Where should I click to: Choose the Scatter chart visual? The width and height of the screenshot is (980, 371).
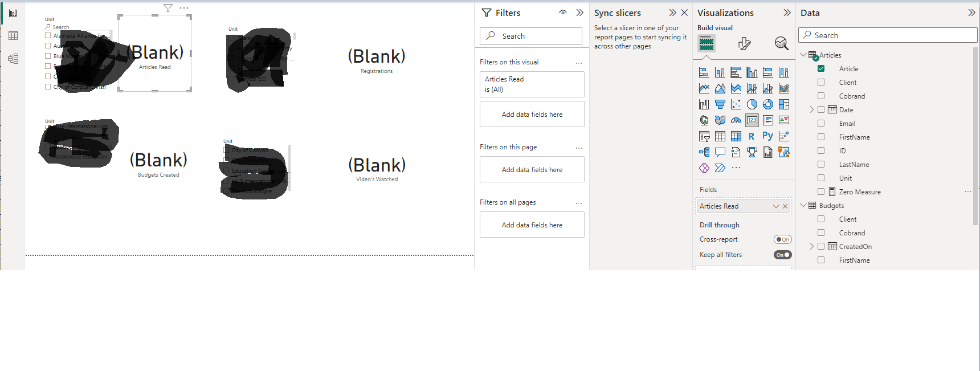tap(736, 104)
